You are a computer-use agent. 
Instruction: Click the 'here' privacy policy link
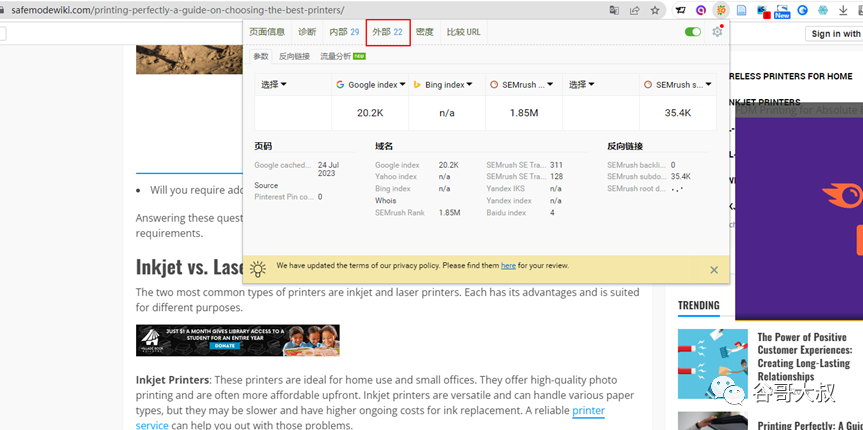pos(508,266)
